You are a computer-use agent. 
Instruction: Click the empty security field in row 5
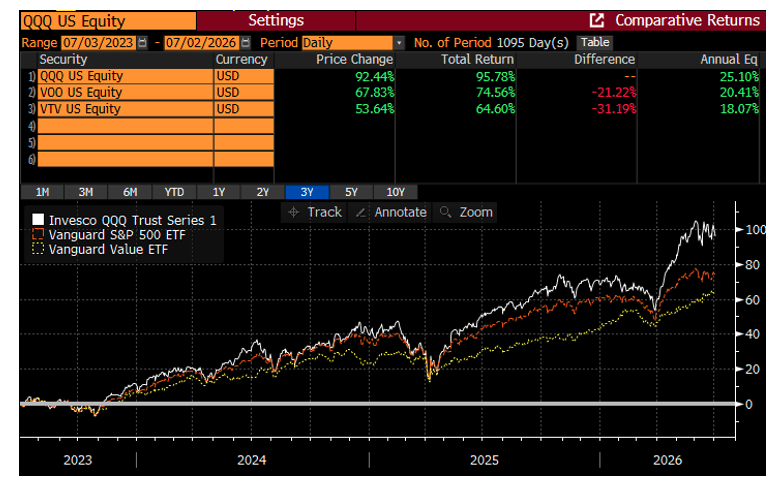(x=125, y=142)
